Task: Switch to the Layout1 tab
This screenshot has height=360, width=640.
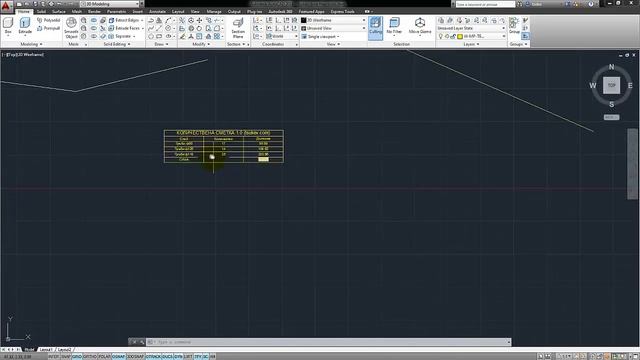Action: (x=46, y=350)
